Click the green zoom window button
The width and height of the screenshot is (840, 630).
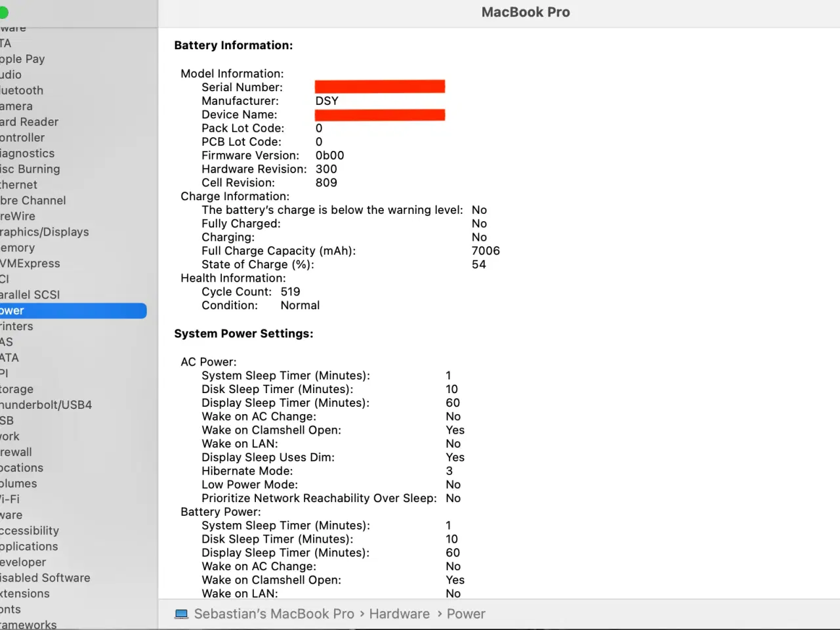tap(3, 12)
